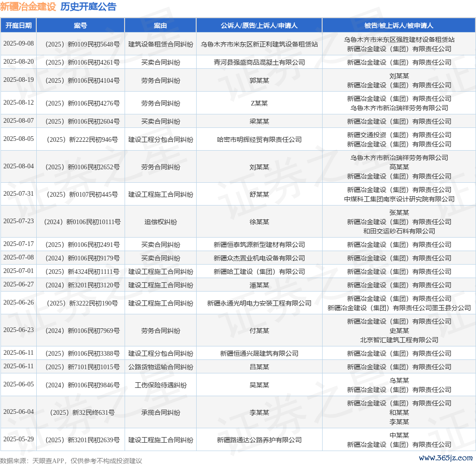Click defendant 北京智汇建筑工程有限公司
This screenshot has height=465, width=476.
[399, 340]
